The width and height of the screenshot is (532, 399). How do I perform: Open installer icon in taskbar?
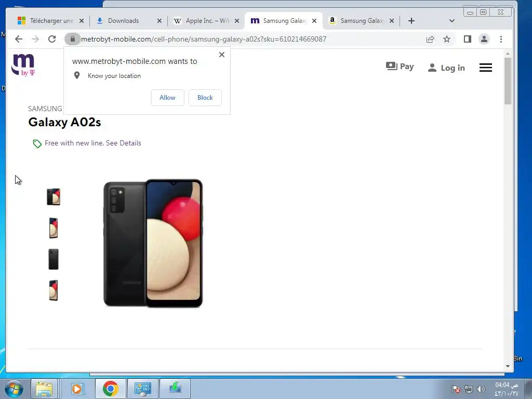point(175,389)
